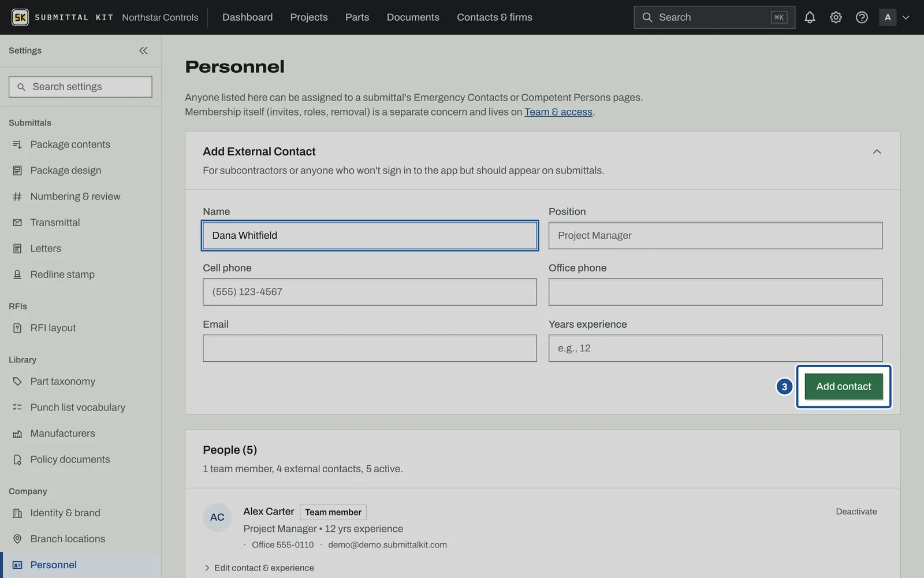Open the notifications bell
Viewport: 924px width, 578px height.
click(x=810, y=17)
